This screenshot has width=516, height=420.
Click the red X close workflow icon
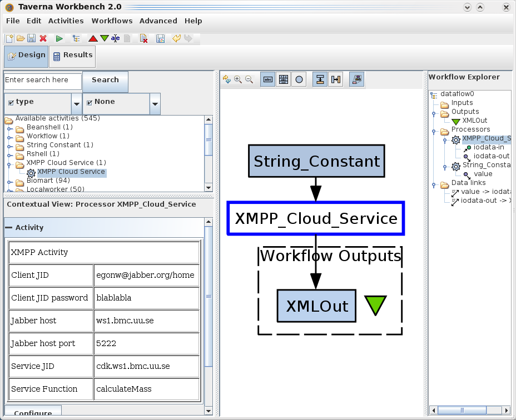(x=43, y=38)
